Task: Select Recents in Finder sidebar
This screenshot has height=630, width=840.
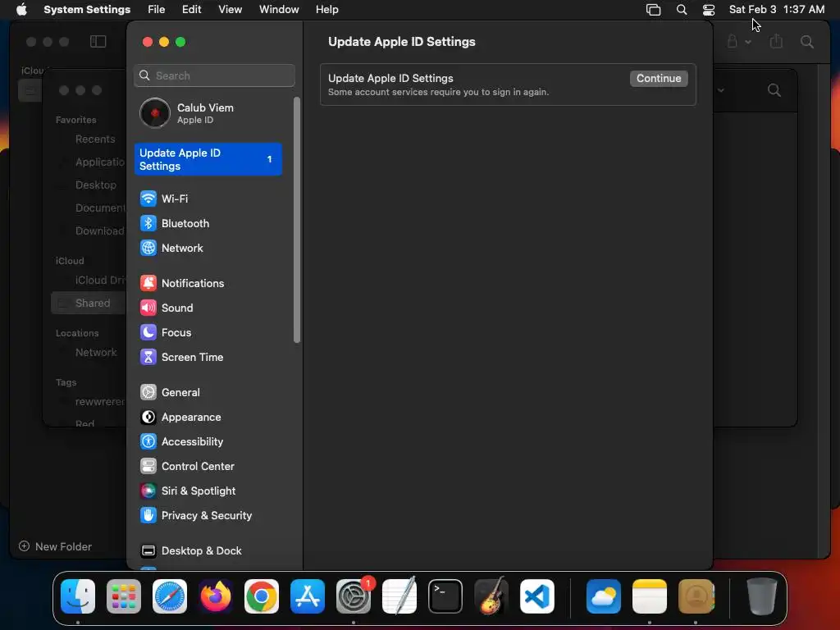Action: point(95,139)
